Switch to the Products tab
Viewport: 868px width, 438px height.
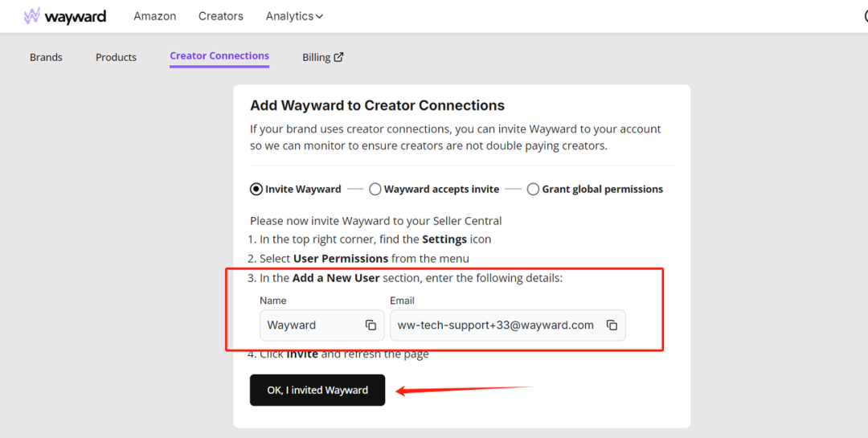(116, 57)
